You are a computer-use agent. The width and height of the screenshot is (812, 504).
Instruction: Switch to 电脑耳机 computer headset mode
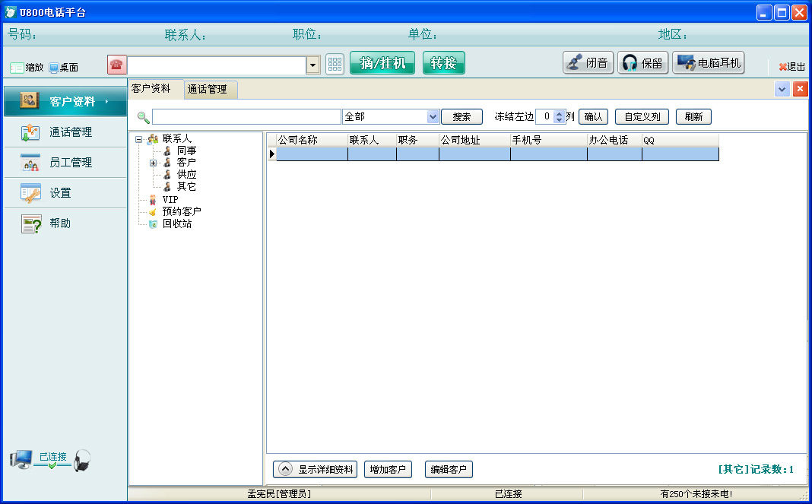click(709, 62)
